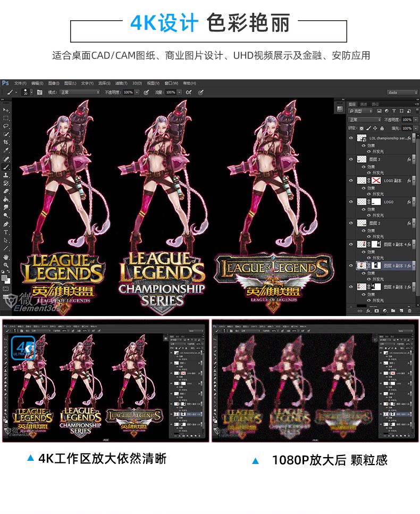This screenshot has width=420, height=514.
Task: Open collapsed grid panel icon beside Layers
Action: 340,109
